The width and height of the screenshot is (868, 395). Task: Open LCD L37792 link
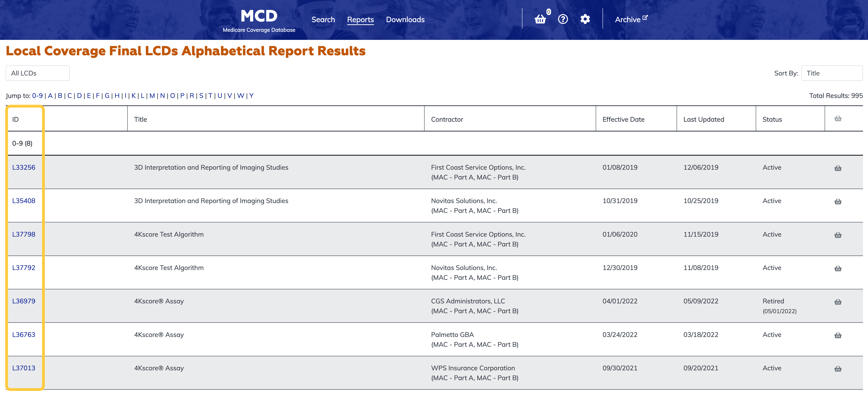coord(24,267)
